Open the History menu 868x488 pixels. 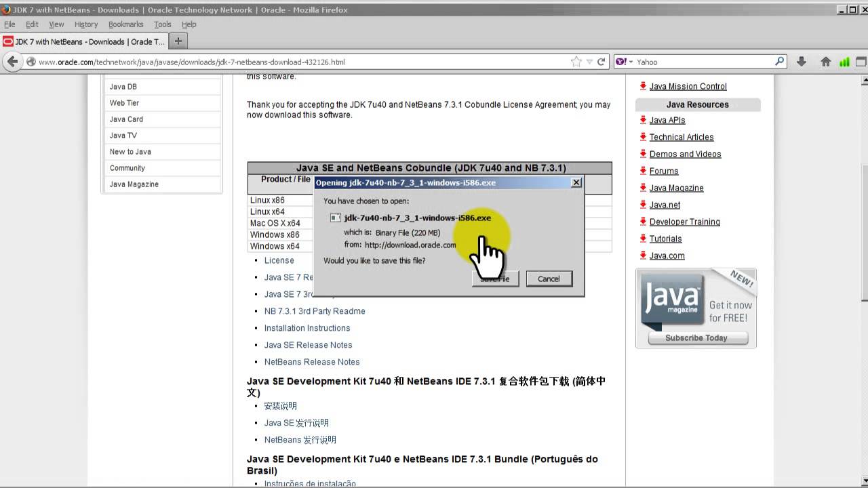click(86, 24)
